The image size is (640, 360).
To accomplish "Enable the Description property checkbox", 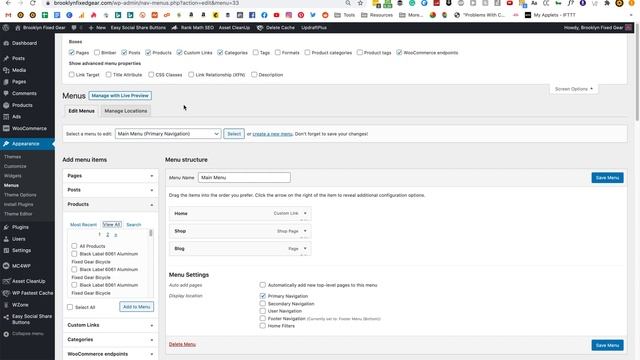I will [x=254, y=75].
